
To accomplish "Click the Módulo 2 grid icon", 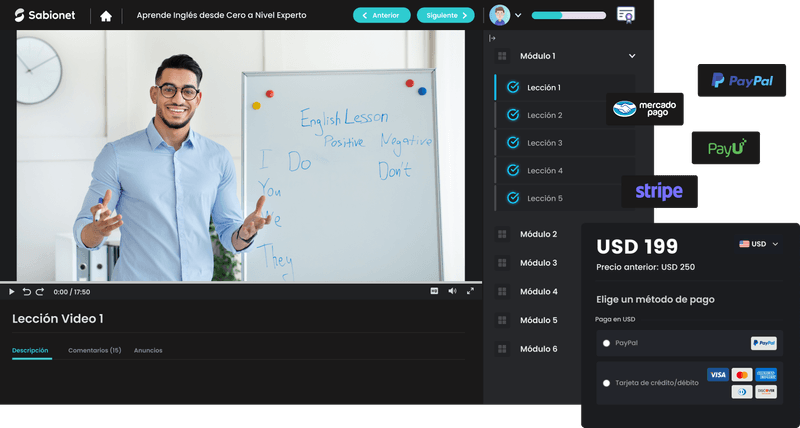I will point(502,234).
